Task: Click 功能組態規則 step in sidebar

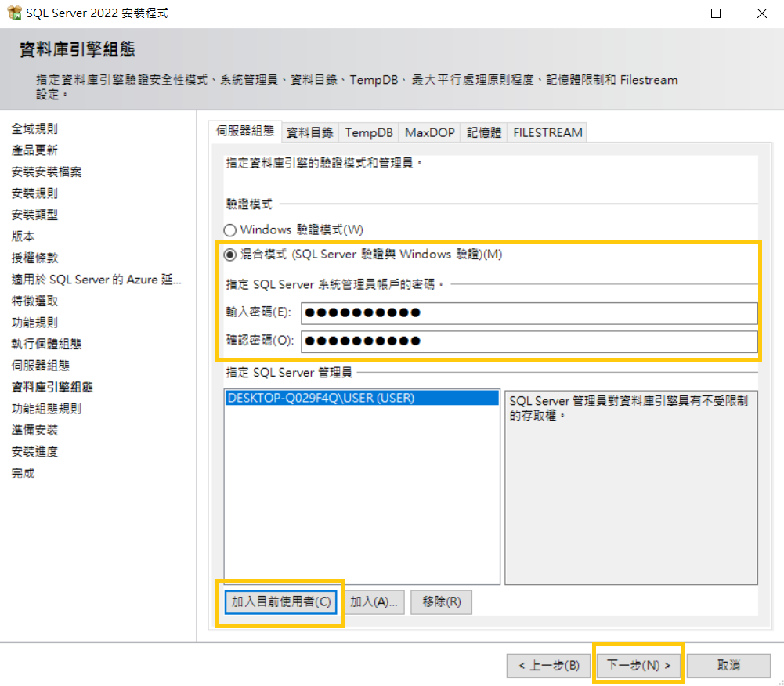Action: point(46,409)
